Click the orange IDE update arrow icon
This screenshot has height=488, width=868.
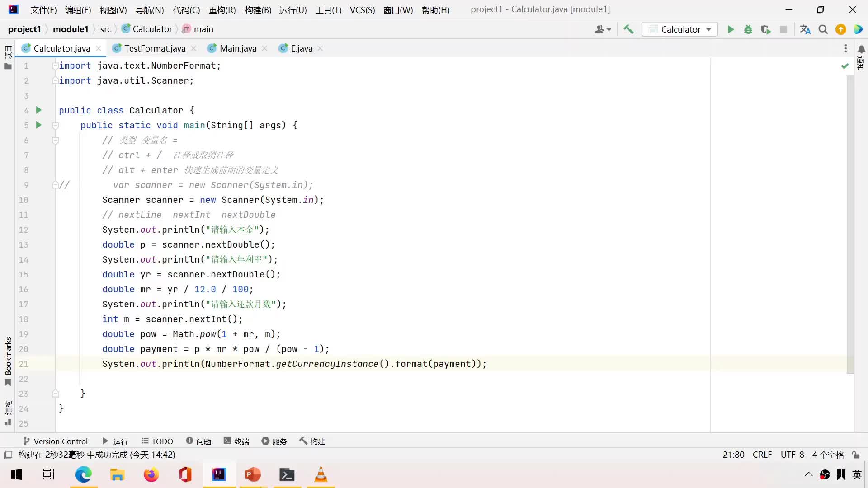[841, 29]
